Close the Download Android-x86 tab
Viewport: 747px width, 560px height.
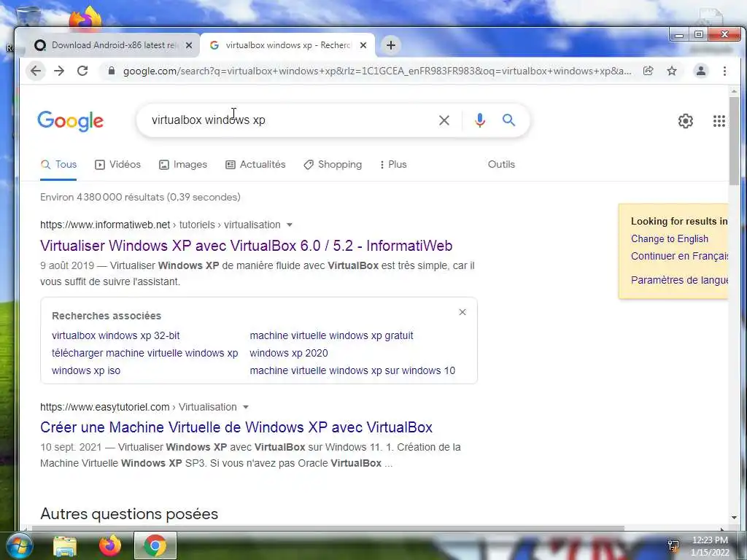click(189, 45)
